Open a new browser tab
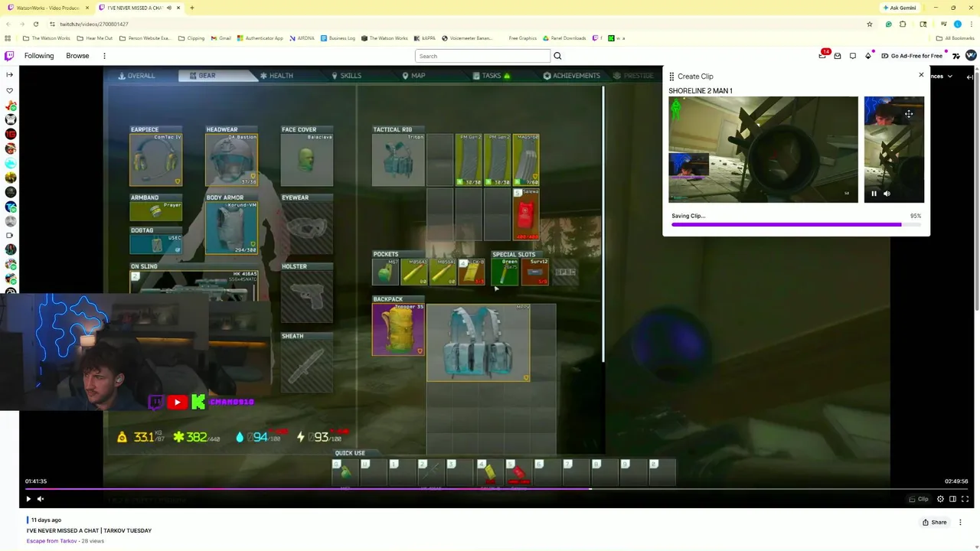 point(192,8)
